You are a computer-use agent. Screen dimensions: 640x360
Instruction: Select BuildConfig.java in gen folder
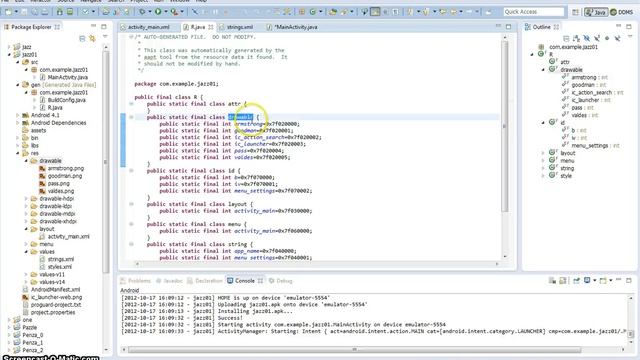coord(67,100)
